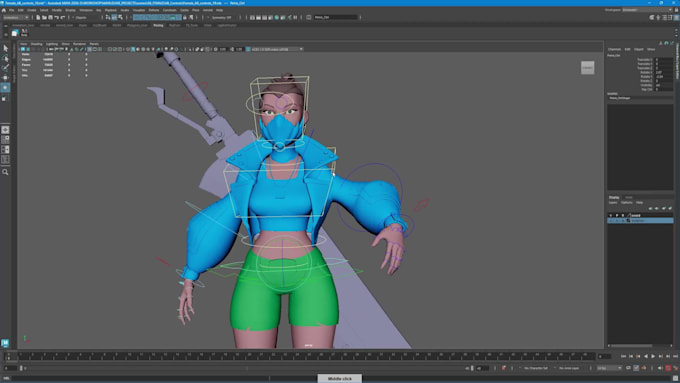Viewport: 680px width, 383px height.
Task: Switch to the two-pane layout icon
Action: coord(5,150)
